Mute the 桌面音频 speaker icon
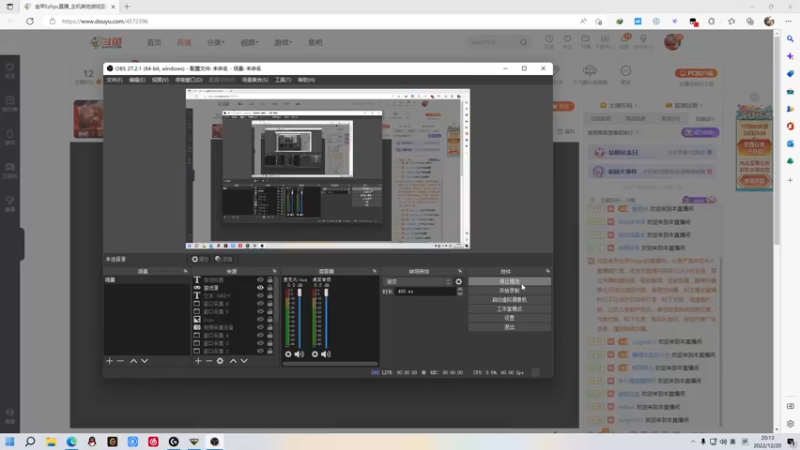This screenshot has height=450, width=800. click(x=326, y=354)
